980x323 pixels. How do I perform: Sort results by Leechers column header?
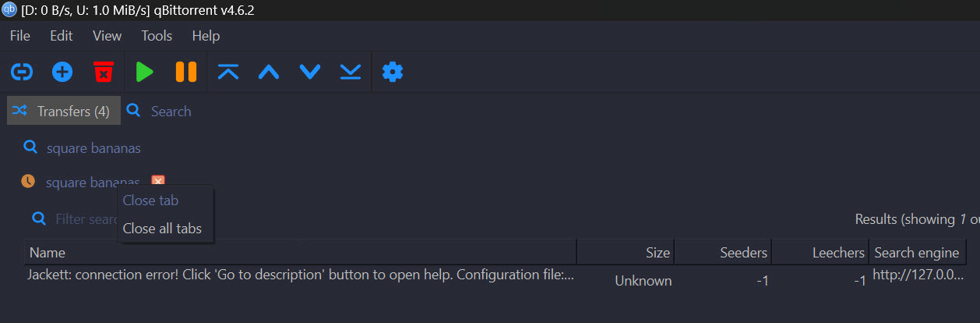point(820,253)
